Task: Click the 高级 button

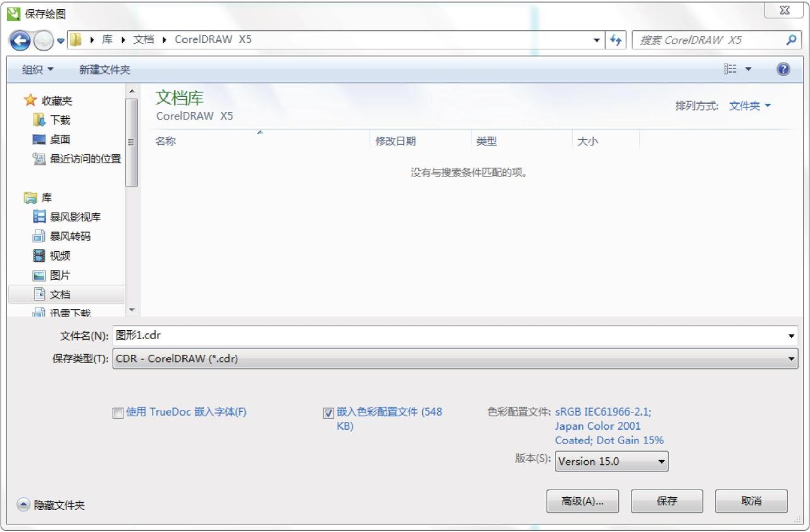Action: coord(582,501)
